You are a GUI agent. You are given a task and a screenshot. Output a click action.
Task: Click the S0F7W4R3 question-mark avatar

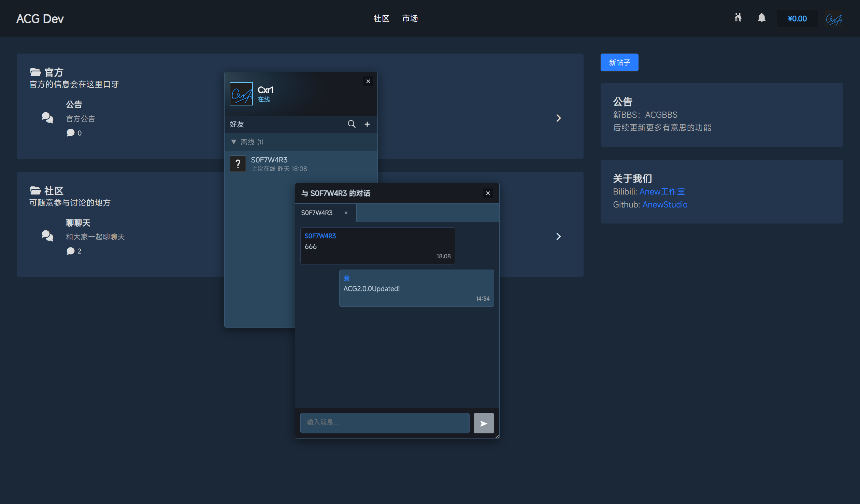[x=238, y=164]
